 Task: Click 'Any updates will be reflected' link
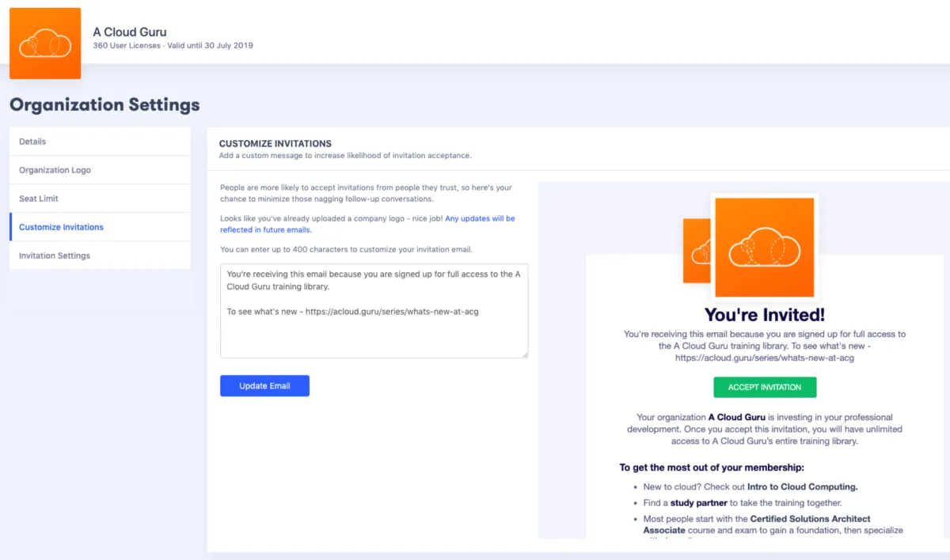[367, 224]
